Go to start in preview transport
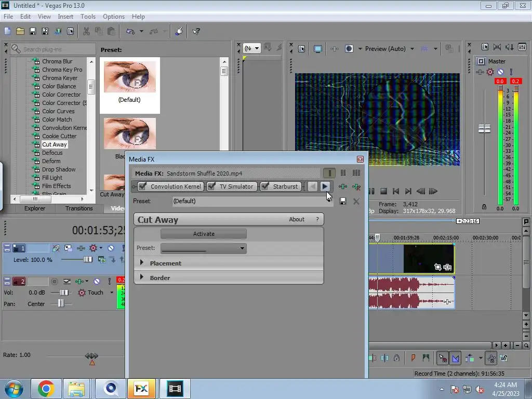This screenshot has height=399, width=532. coord(395,191)
